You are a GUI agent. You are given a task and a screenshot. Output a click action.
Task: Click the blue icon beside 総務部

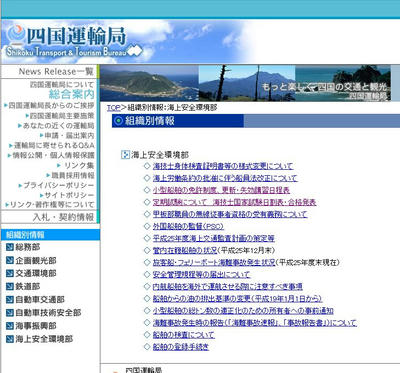(x=10, y=247)
